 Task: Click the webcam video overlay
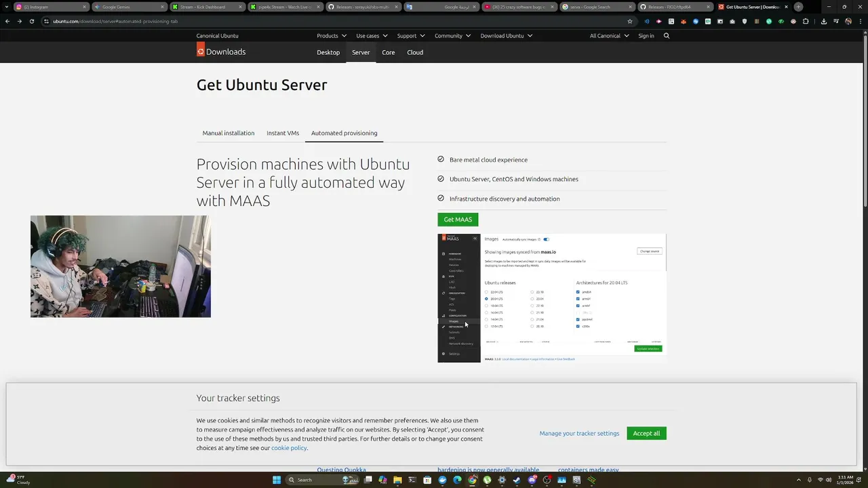point(121,266)
